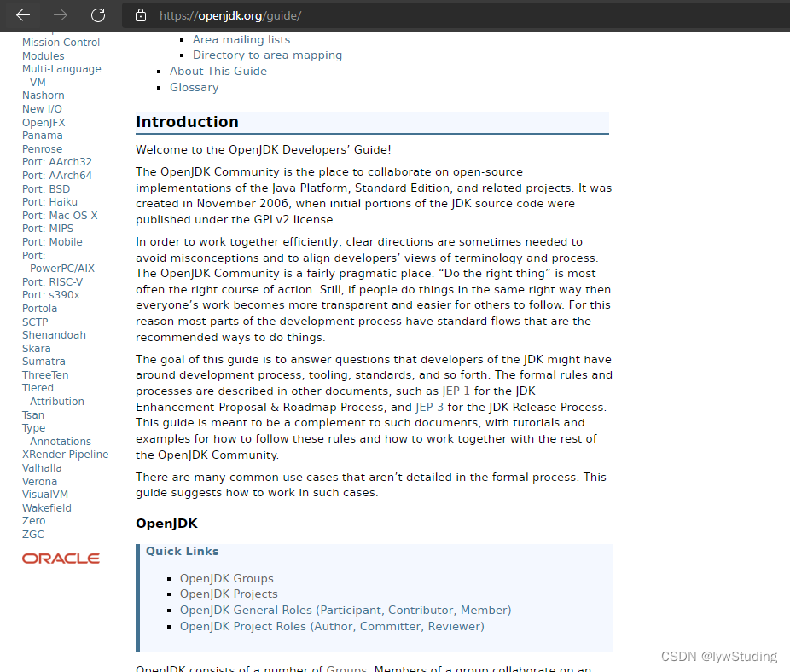Open the Verona sidebar link

tap(40, 482)
